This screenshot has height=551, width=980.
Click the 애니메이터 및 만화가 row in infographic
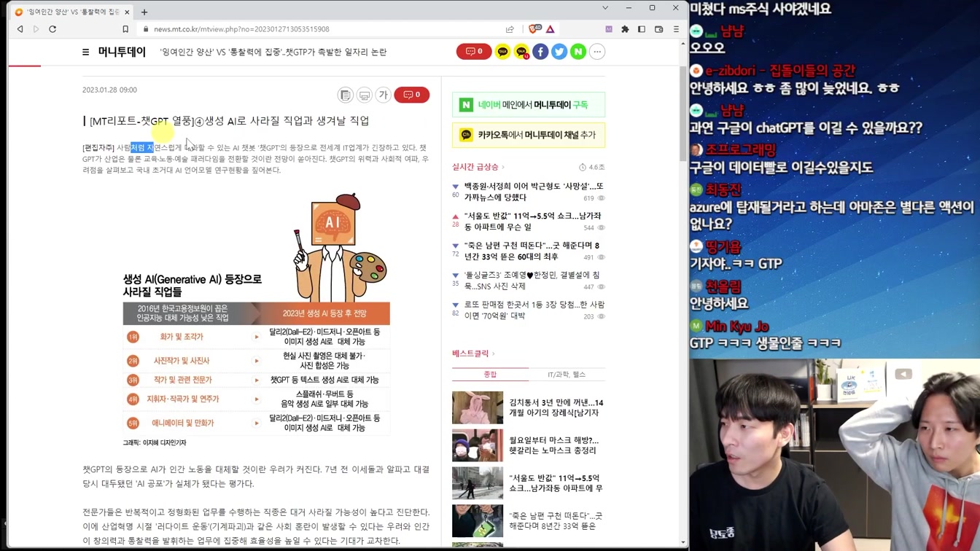[257, 423]
